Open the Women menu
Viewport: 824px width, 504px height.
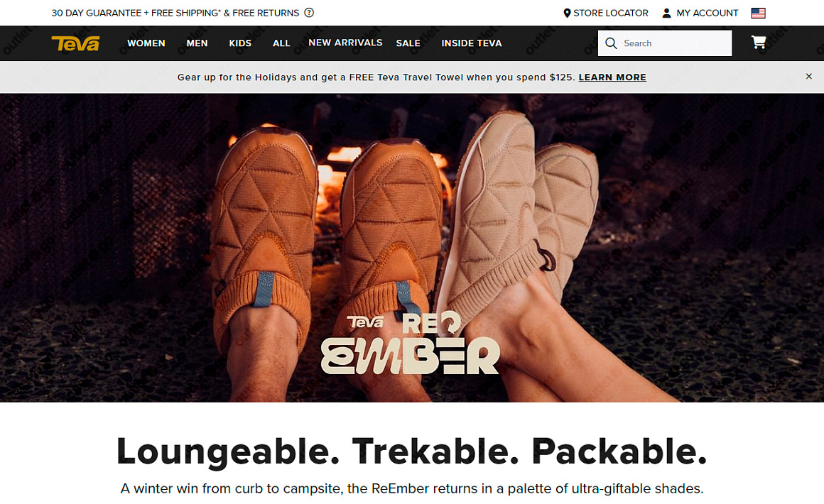pos(146,43)
